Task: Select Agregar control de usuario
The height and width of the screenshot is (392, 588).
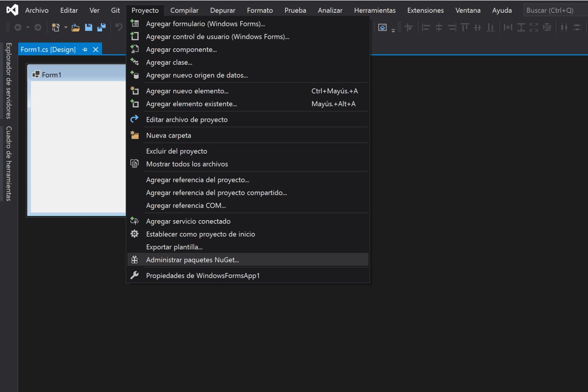Action: [248, 37]
